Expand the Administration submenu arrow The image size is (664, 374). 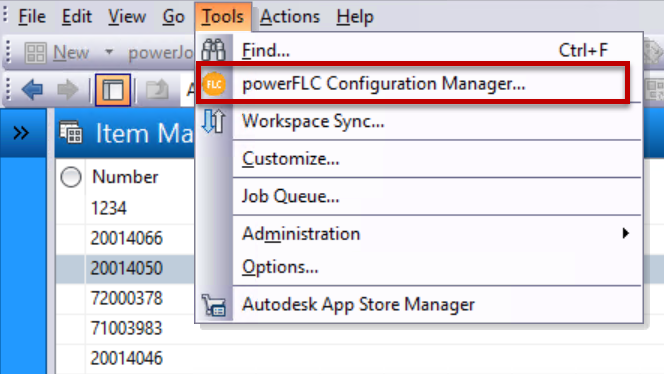coord(625,233)
